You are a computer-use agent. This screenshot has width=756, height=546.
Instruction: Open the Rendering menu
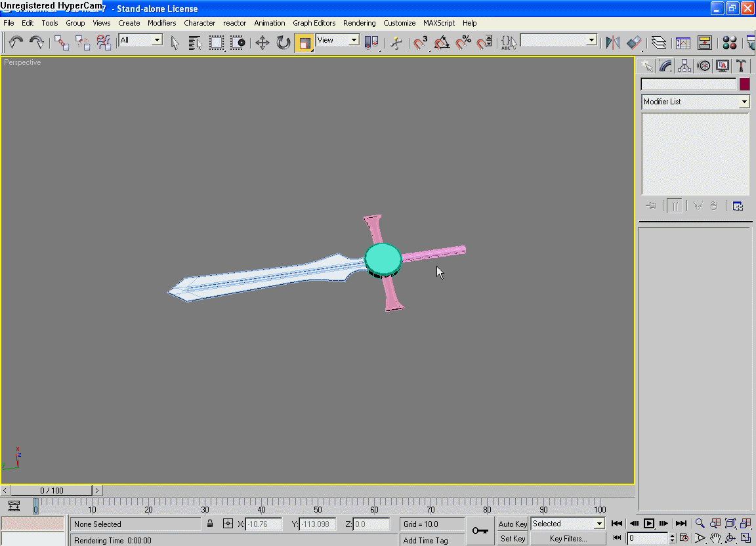point(359,23)
